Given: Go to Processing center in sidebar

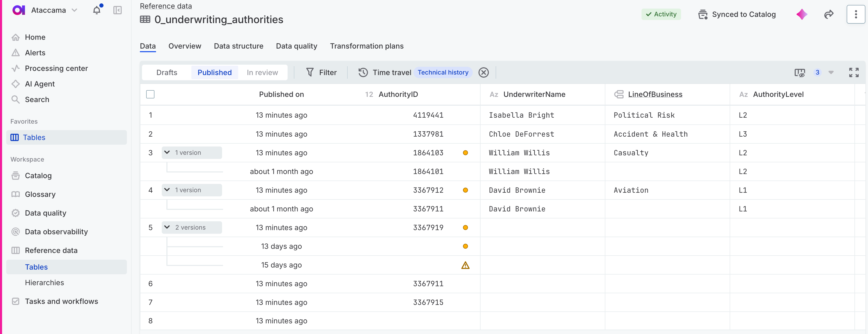Looking at the screenshot, I should [x=56, y=68].
